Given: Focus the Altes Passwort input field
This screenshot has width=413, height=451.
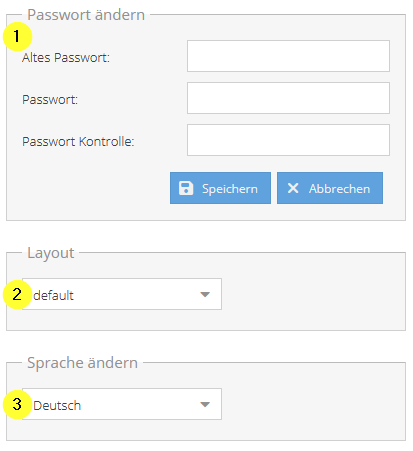Looking at the screenshot, I should pos(288,56).
